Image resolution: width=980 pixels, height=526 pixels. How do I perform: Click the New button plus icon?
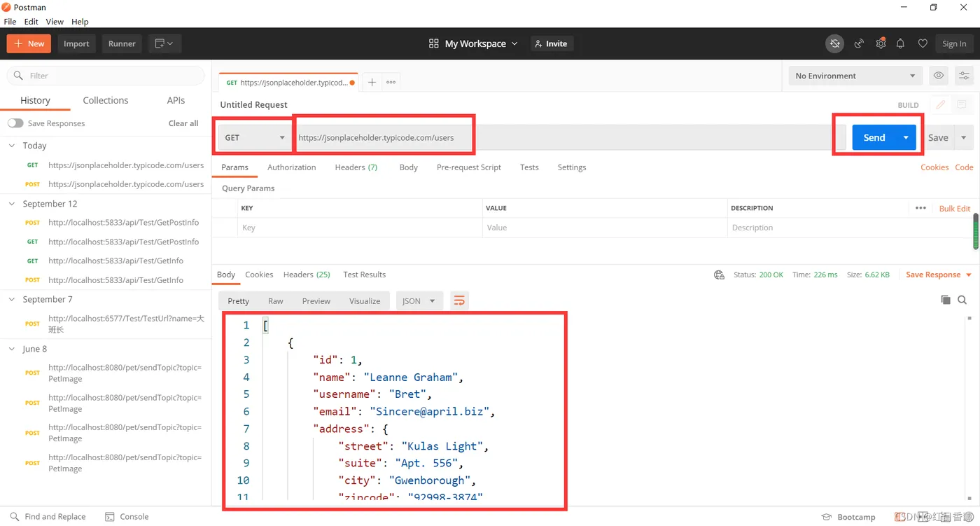[18, 43]
